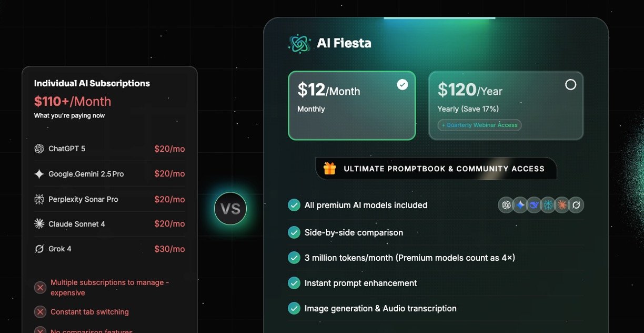Click the gift box icon in the promptbook banner
644x333 pixels.
[330, 169]
